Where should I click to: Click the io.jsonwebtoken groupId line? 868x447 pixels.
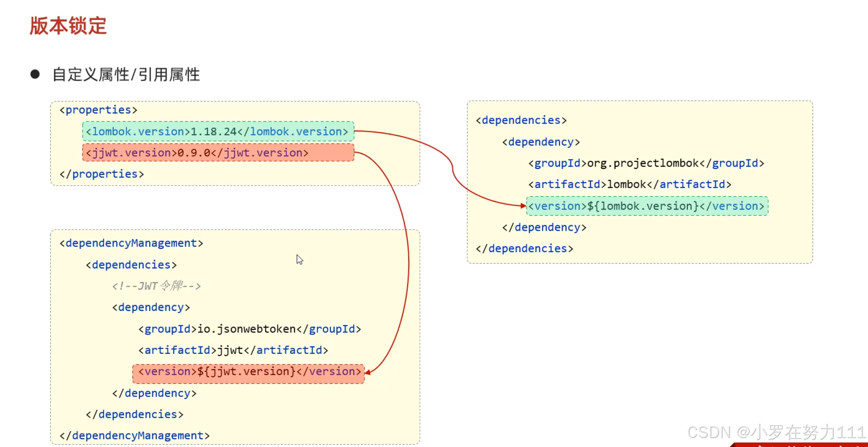point(249,329)
